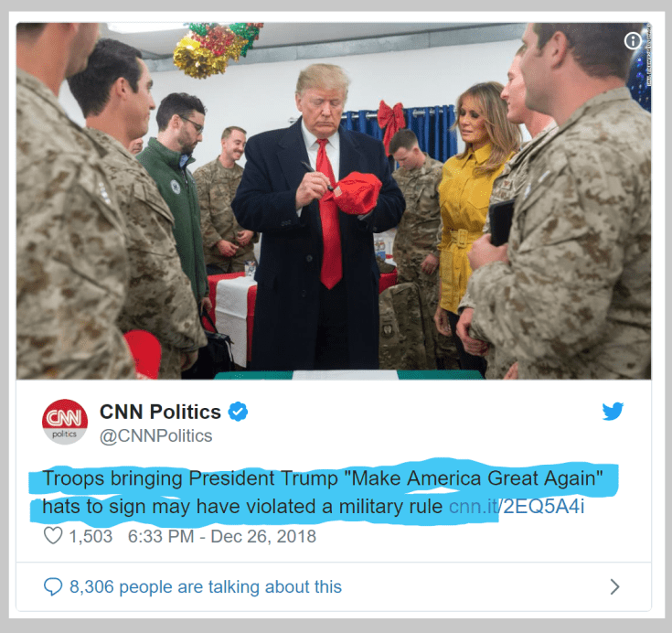Open the cnn.it/2EQ5A4i link
Viewport: 672px width, 633px height.
[517, 507]
